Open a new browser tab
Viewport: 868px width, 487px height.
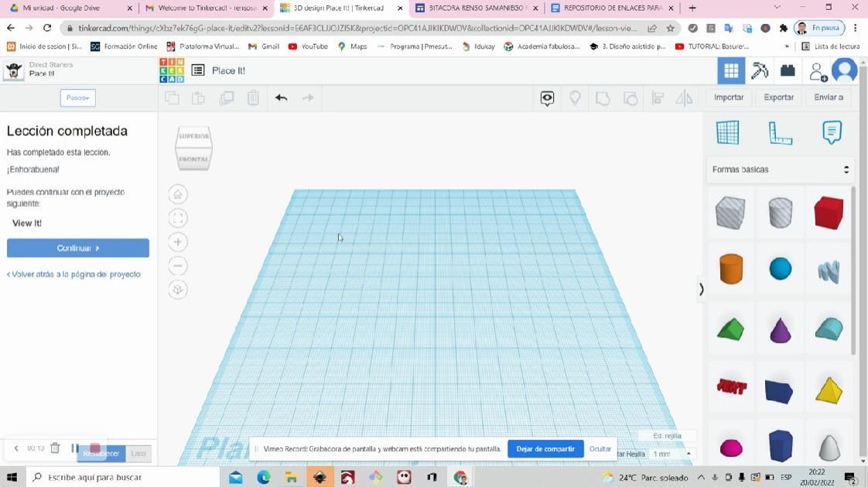tap(692, 9)
